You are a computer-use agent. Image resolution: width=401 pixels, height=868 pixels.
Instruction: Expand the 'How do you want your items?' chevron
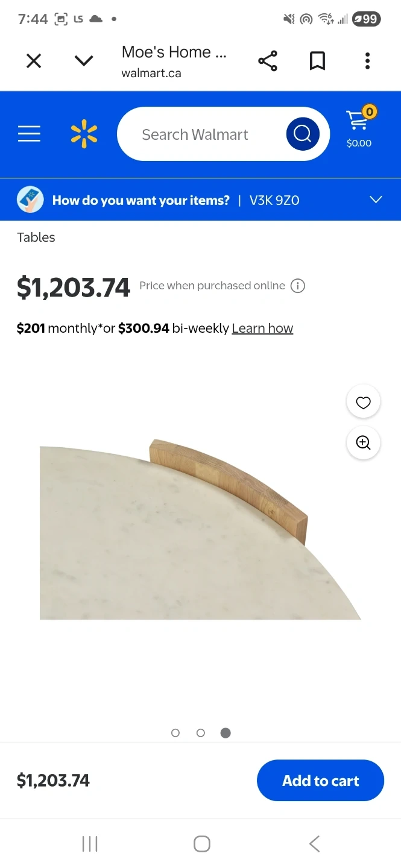(x=376, y=200)
